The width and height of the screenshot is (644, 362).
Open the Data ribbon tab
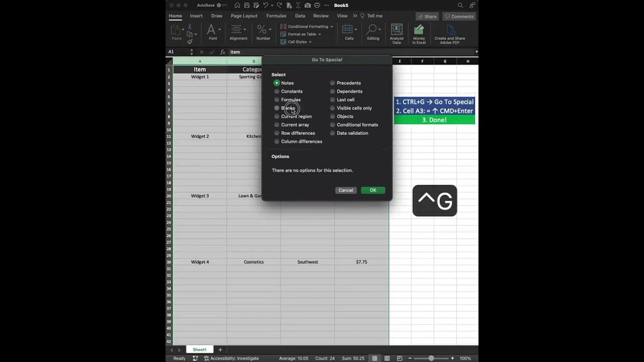tap(300, 16)
